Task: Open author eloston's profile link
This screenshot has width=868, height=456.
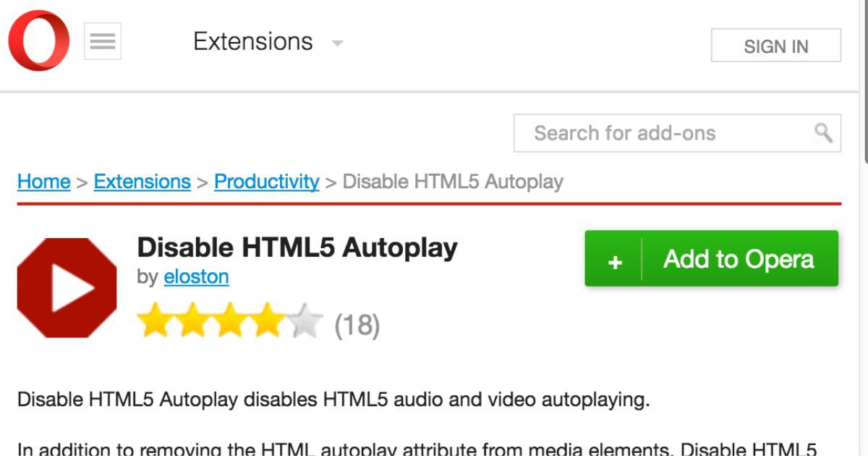Action: click(196, 276)
